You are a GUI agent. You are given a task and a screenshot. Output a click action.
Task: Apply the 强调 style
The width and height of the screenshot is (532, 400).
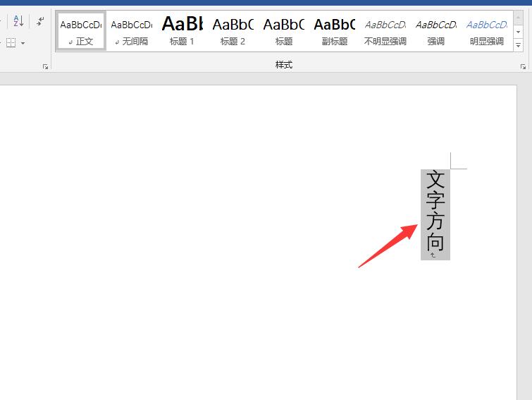point(436,32)
